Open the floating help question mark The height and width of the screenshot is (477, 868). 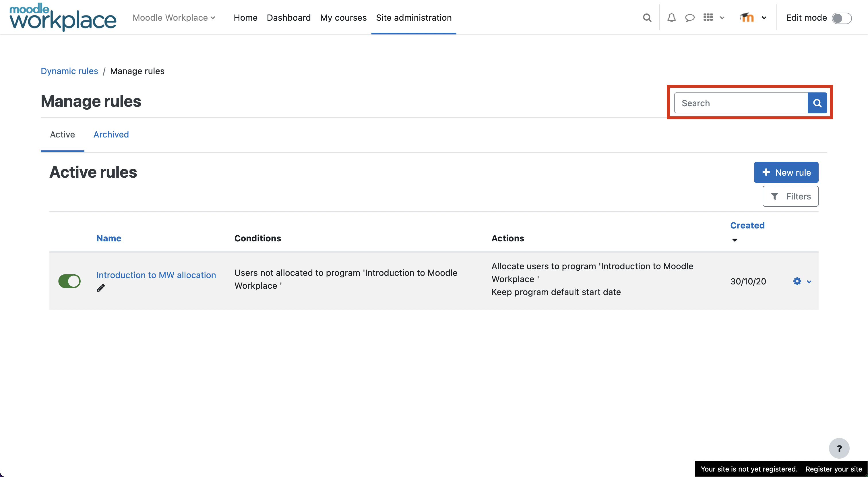pos(839,448)
